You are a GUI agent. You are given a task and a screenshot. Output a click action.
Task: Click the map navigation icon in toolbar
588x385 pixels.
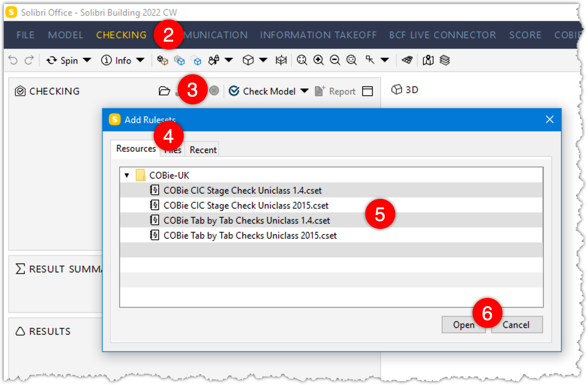tap(428, 60)
